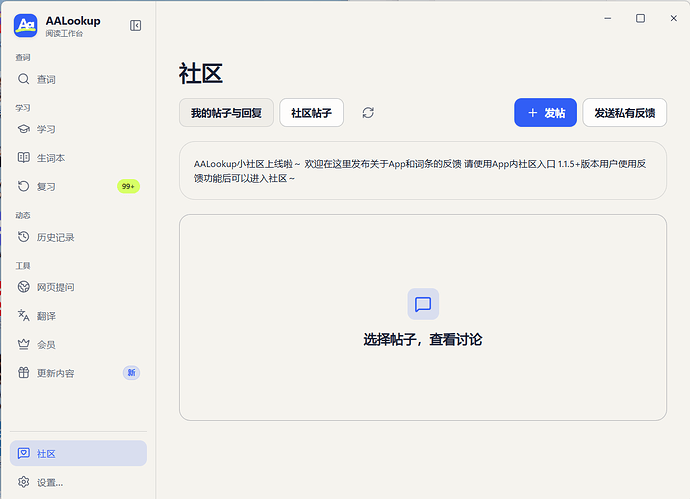Image resolution: width=690 pixels, height=499 pixels.
Task: Click the AALookup小社区上线啦 announcement text
Action: [420, 171]
